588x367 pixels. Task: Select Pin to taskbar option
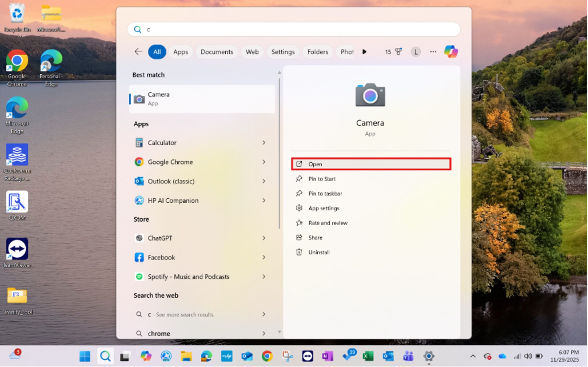pyautogui.click(x=325, y=193)
